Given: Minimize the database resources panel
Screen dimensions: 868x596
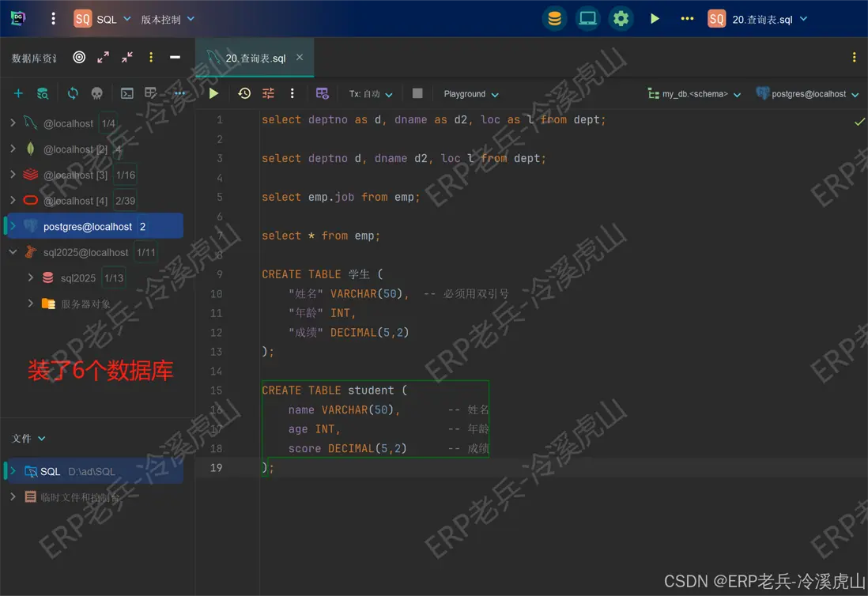Looking at the screenshot, I should coord(175,57).
